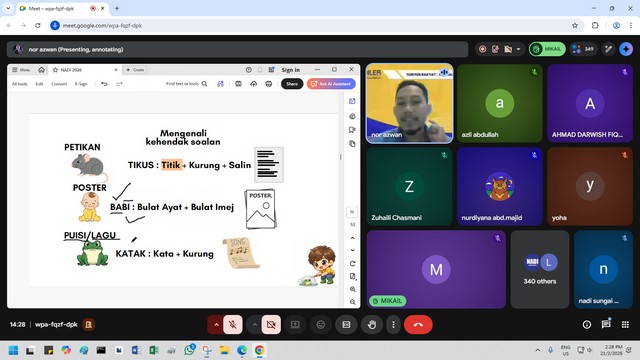Toggle the muted microphone button

click(233, 324)
